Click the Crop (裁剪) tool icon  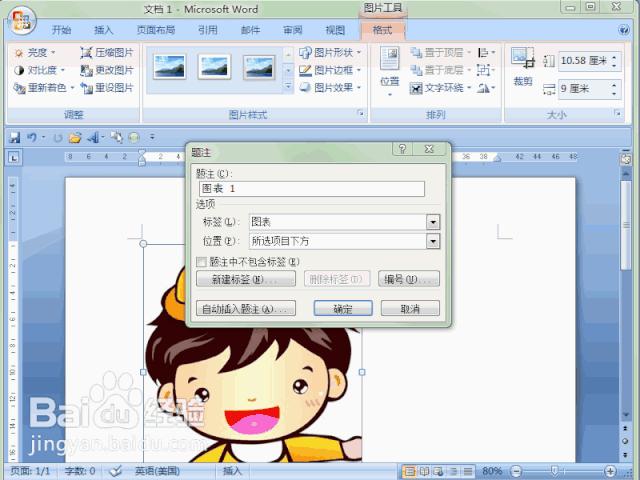(x=522, y=59)
